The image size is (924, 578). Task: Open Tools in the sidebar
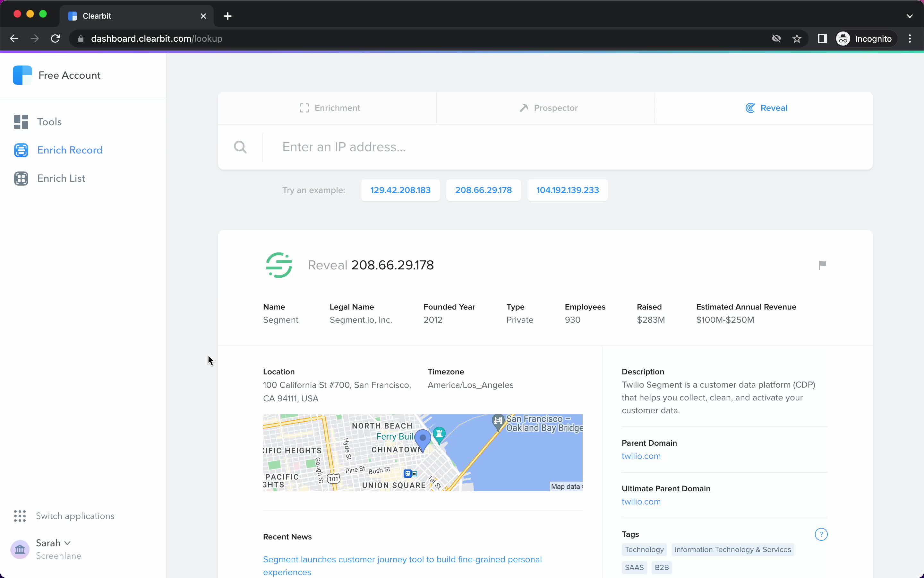point(49,122)
